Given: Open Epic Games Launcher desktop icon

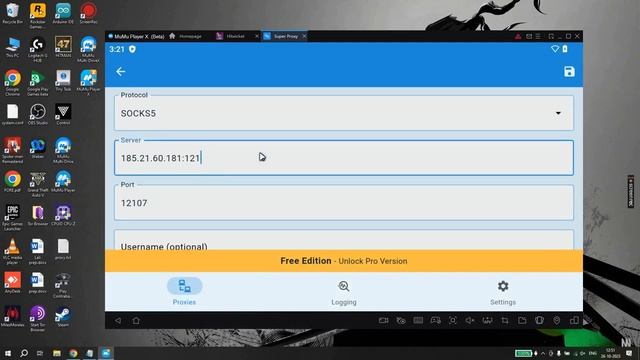Looking at the screenshot, I should click(x=12, y=218).
